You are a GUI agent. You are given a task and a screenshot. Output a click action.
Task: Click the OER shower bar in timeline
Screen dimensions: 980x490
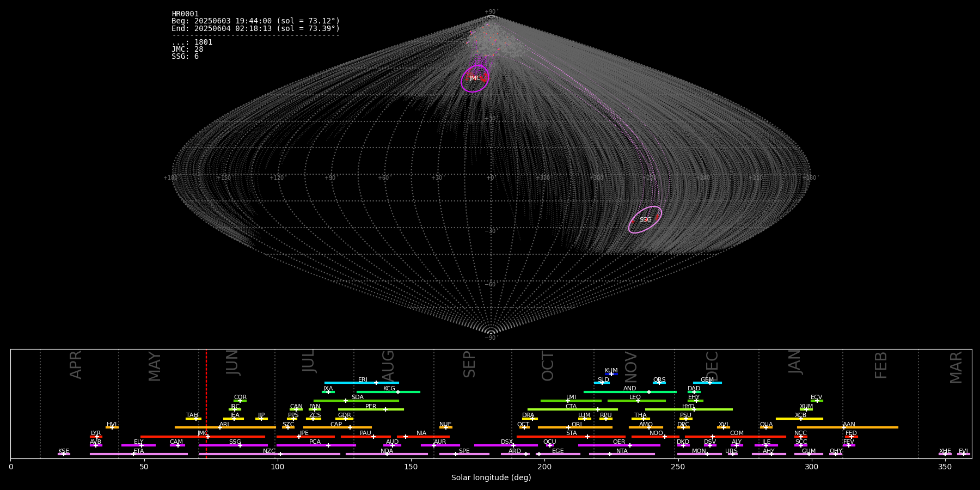tap(619, 445)
